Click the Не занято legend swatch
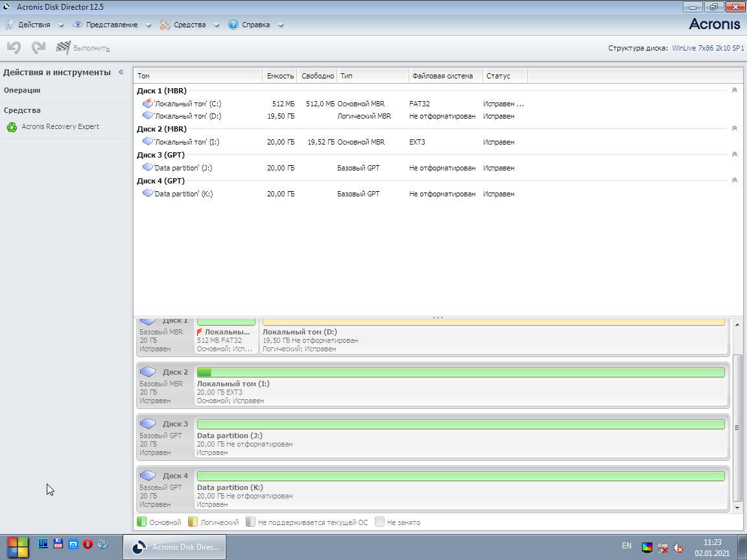 click(x=380, y=522)
